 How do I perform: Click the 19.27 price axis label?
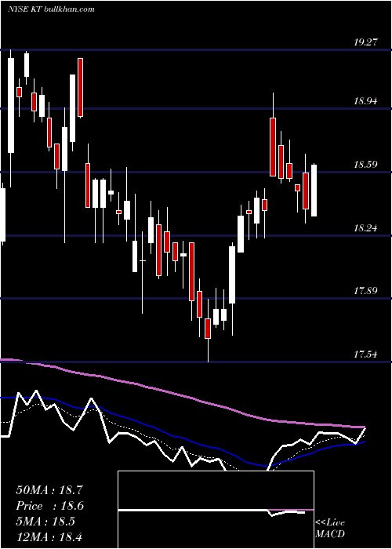365,42
